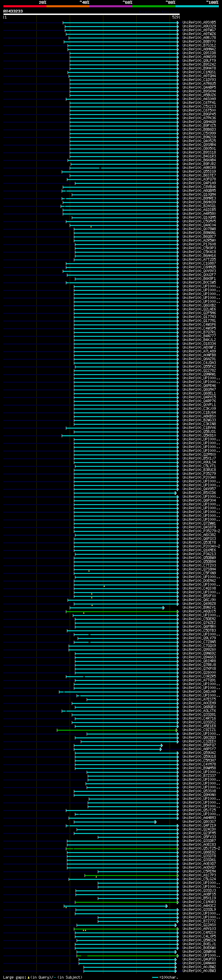Viewport: 222px width, 980px height.
Task: Select the UniRef100_A0JBW3 label
Action: click(x=199, y=971)
